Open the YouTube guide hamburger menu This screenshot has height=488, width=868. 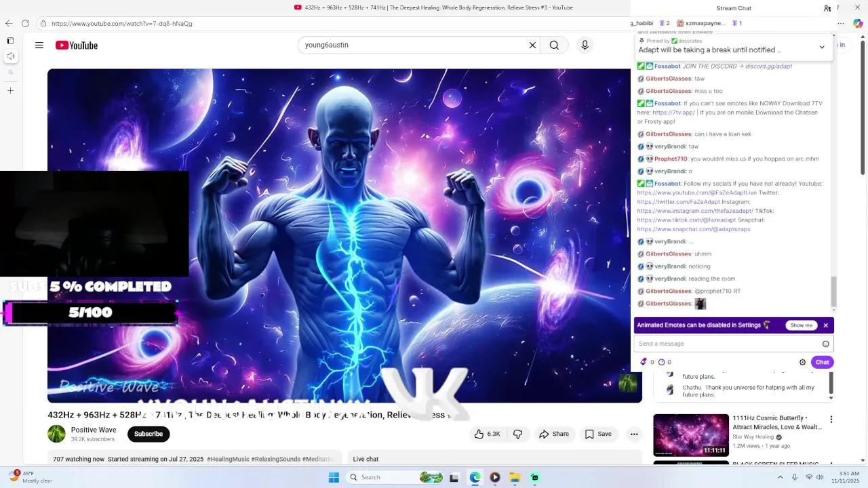[39, 45]
